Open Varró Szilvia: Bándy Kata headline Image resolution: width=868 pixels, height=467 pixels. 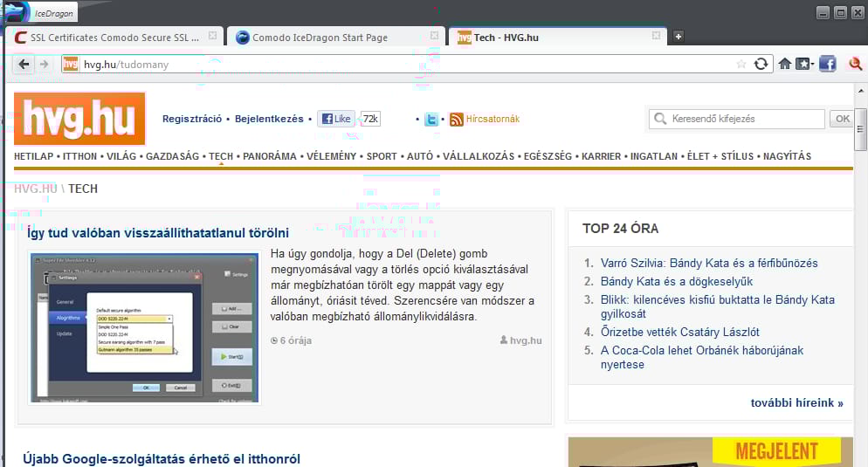[x=709, y=264]
